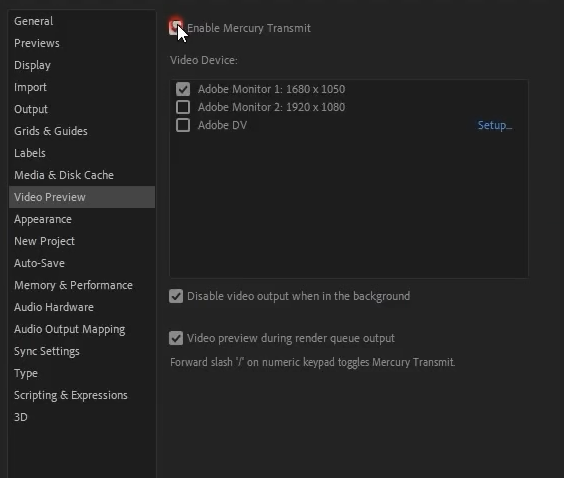Image resolution: width=564 pixels, height=478 pixels.
Task: Open Audio Hardware preferences
Action: click(82, 307)
